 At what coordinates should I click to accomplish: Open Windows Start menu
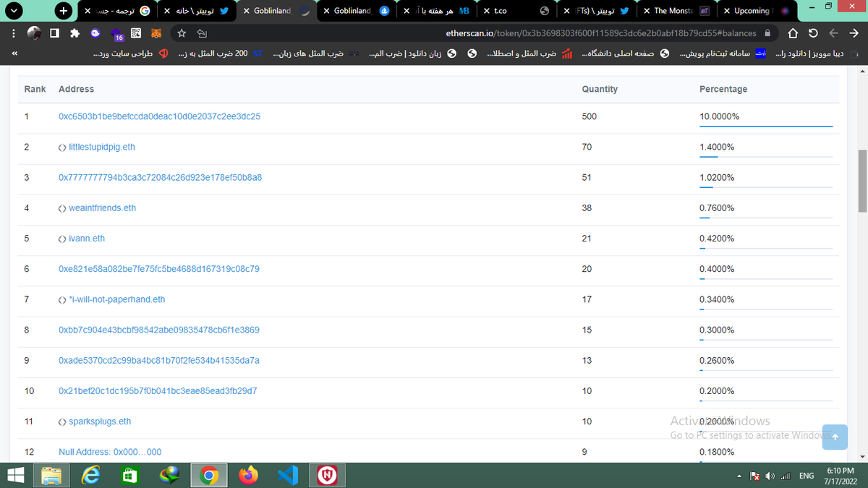coord(15,475)
